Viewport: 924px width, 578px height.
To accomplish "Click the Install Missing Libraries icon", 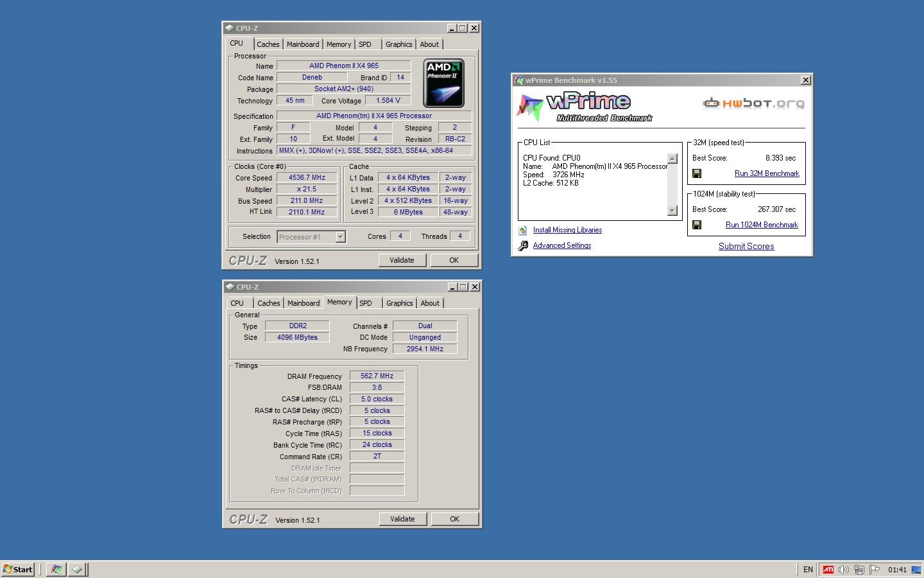I will [522, 230].
